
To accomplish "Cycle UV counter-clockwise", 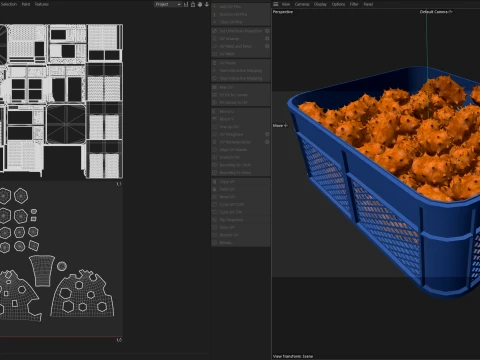I will [x=241, y=204].
